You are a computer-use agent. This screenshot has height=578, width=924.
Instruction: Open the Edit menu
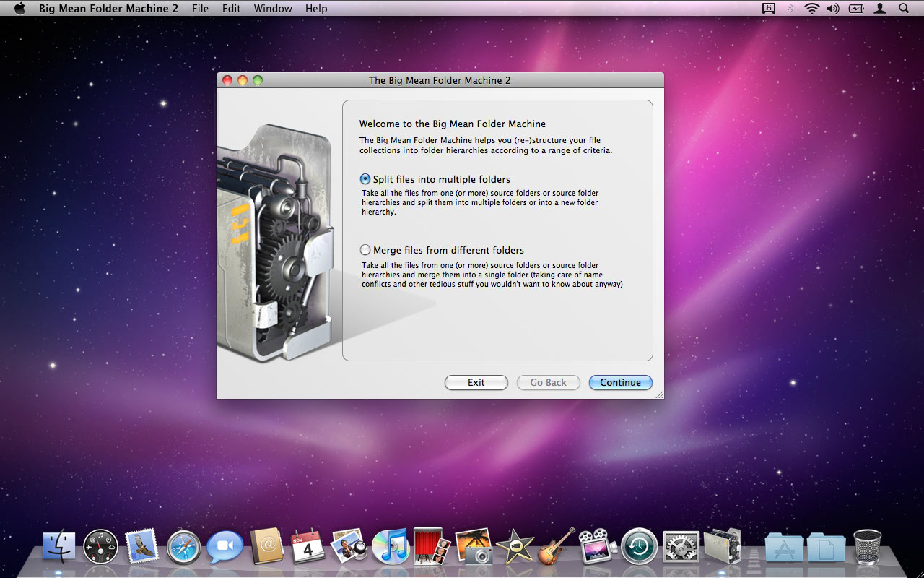(x=231, y=9)
